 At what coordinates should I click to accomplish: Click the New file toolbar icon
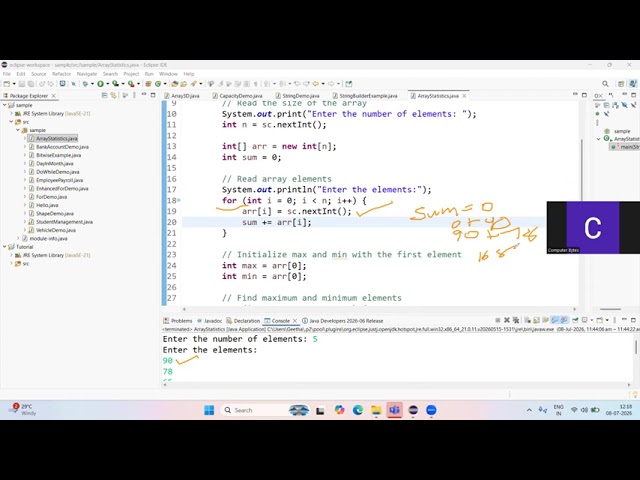point(7,84)
